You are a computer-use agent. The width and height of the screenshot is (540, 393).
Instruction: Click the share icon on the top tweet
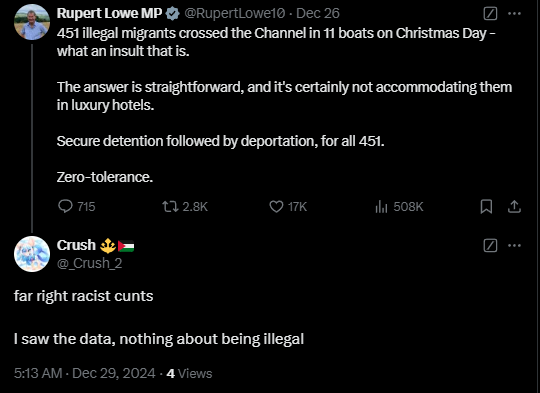point(514,207)
